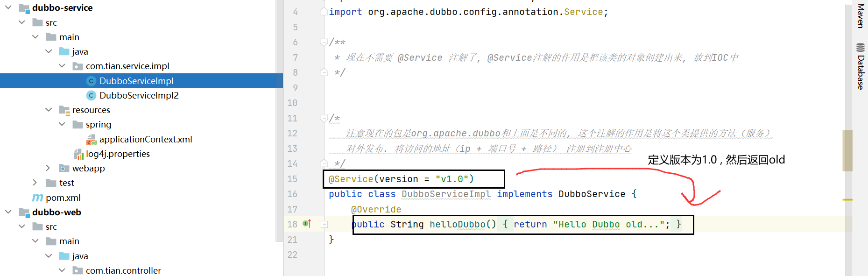Select the main folder under dubbo-web

pos(69,241)
